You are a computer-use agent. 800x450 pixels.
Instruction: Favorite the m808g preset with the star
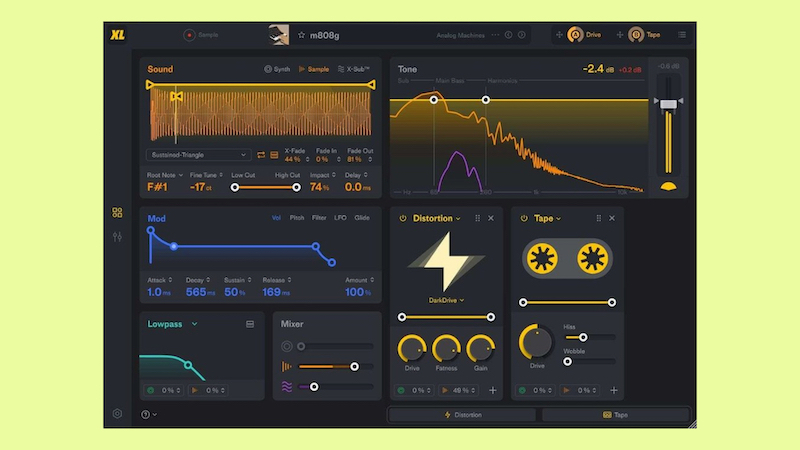coord(301,35)
